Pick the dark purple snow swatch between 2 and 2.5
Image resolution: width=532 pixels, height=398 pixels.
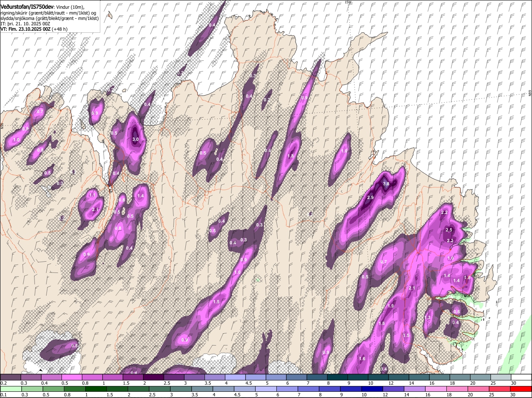(x=153, y=377)
